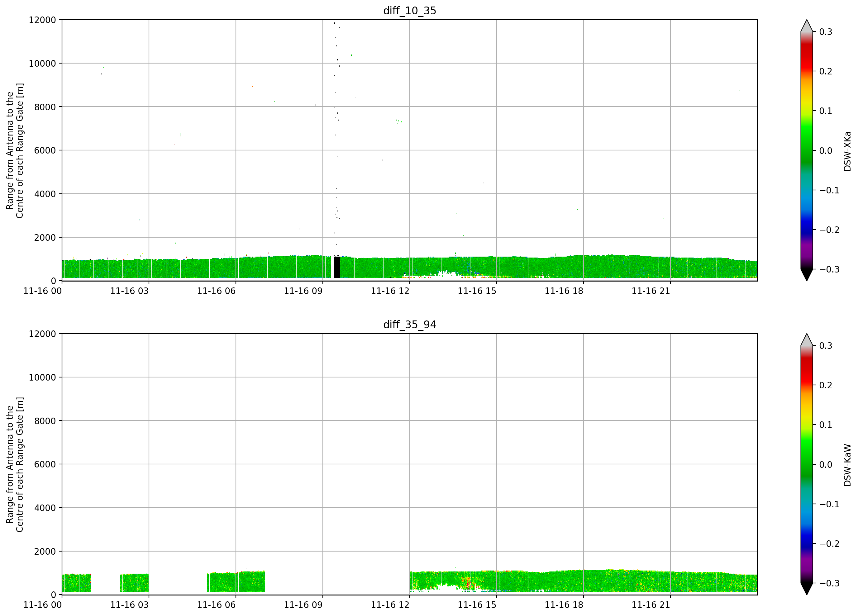Screen dimensions: 858x616
Task: Click the 2000 y-axis label of diff_35_94
Action: [45, 551]
